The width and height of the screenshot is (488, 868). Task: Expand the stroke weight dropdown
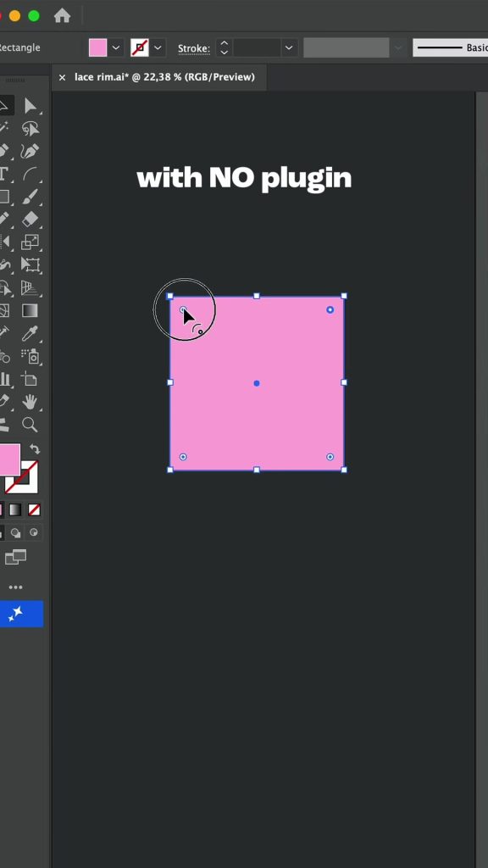(289, 47)
